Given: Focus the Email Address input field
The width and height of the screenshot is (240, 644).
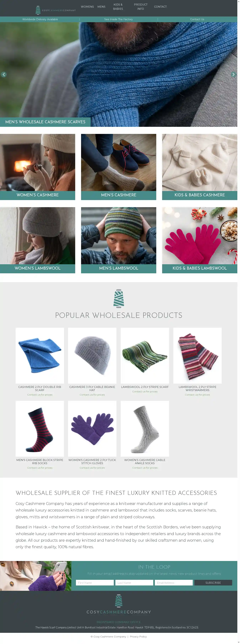Looking at the screenshot, I should pos(174,583).
